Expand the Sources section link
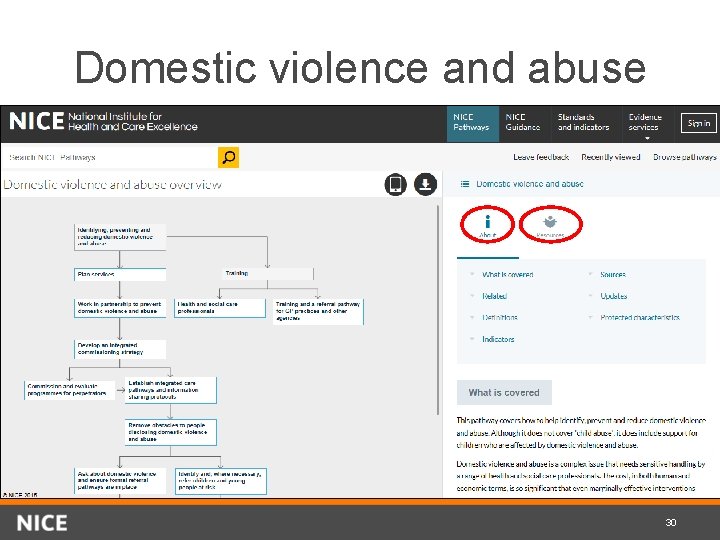Screen dimensions: 720x540 613,275
